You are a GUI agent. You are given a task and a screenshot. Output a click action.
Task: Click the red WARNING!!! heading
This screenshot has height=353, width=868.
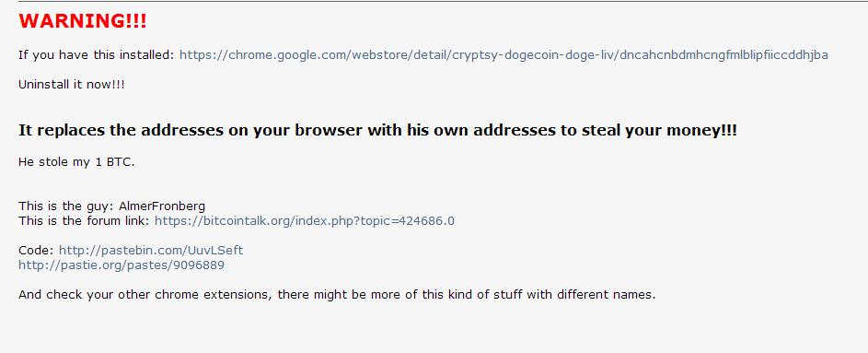point(83,21)
